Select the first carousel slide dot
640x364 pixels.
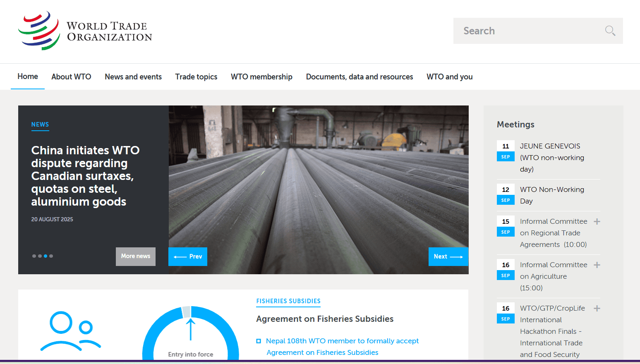34,256
